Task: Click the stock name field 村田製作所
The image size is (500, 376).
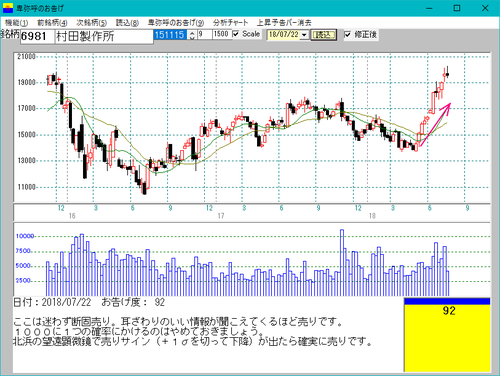Action: click(x=104, y=36)
